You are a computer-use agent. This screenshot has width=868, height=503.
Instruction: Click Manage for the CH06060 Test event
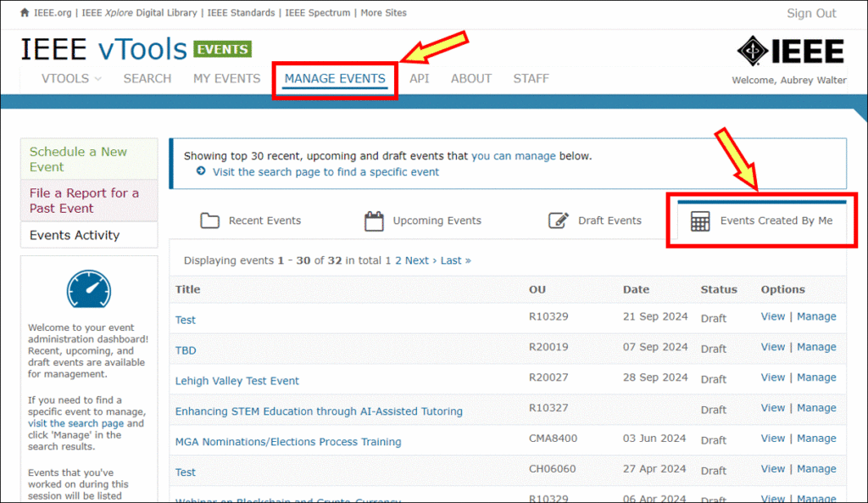(816, 469)
